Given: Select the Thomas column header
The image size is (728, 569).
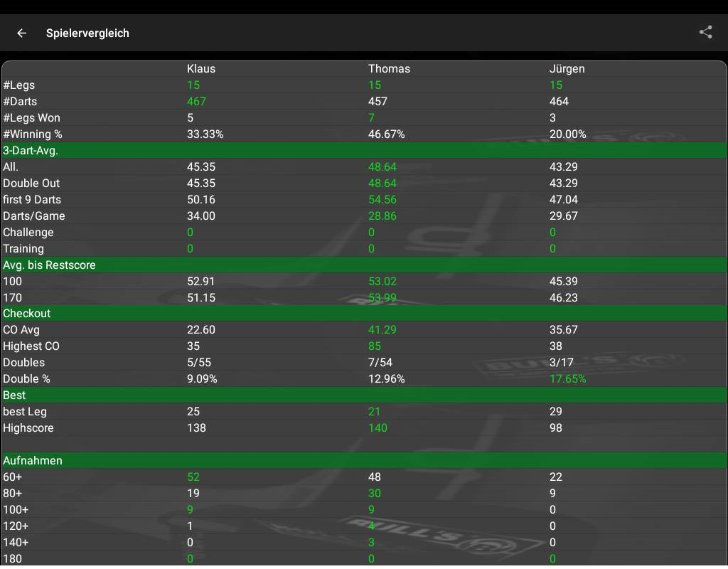Looking at the screenshot, I should (x=389, y=69).
